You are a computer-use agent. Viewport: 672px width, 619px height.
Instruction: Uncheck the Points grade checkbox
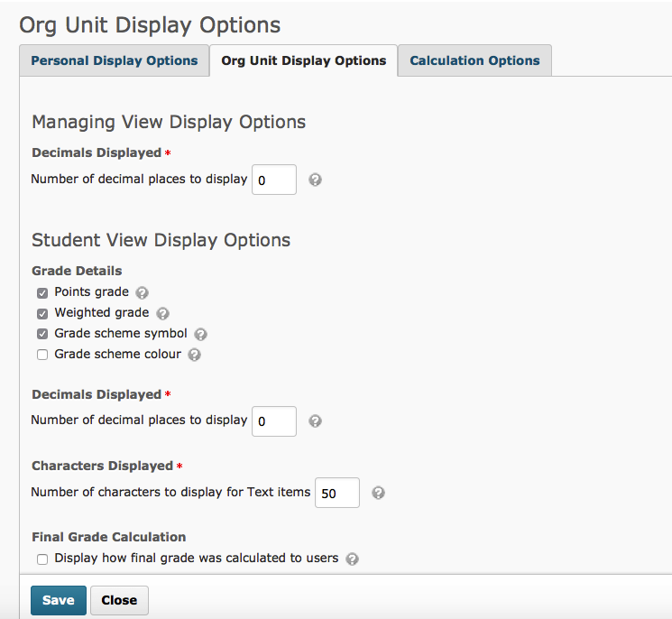coord(42,292)
